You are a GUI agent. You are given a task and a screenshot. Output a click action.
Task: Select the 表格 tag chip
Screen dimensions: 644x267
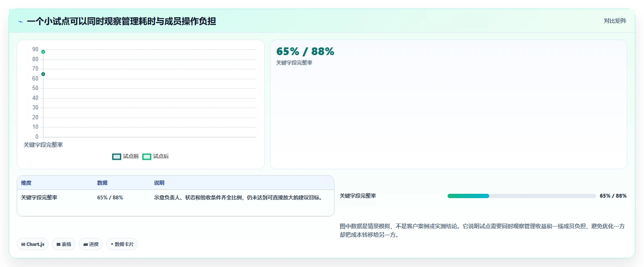64,244
